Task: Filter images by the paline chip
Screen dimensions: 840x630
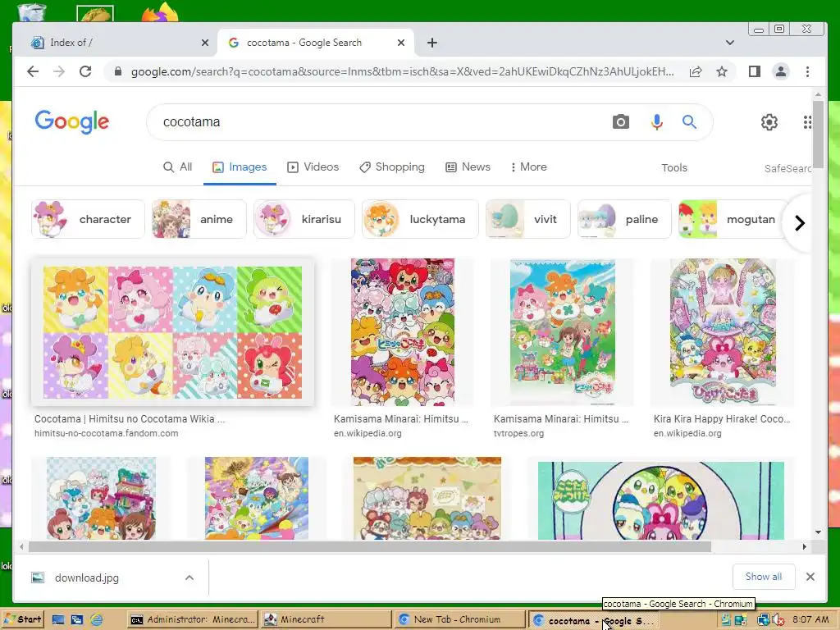Action: [x=624, y=219]
